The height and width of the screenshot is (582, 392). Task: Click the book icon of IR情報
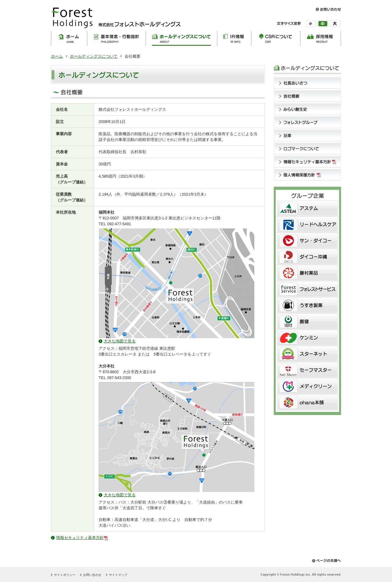pyautogui.click(x=225, y=37)
